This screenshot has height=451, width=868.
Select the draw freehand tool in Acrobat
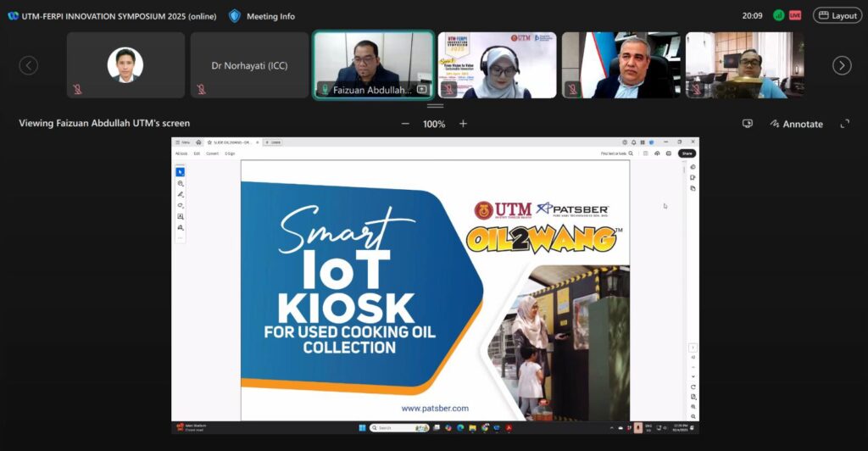[x=181, y=205]
